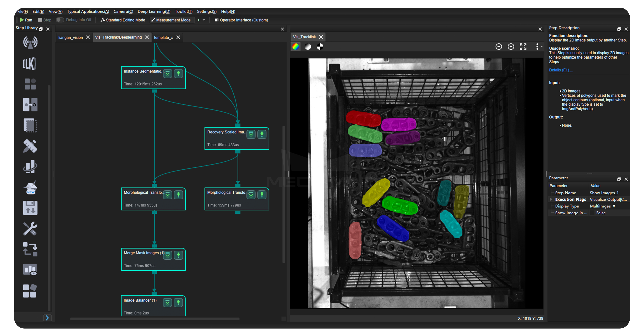The height and width of the screenshot is (336, 644).
Task: Click the horizontal scrollbar under the graph
Action: click(x=155, y=319)
